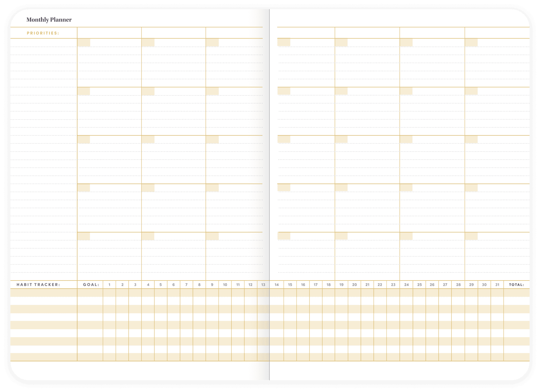Select habit tracker day 1 header

[109, 285]
